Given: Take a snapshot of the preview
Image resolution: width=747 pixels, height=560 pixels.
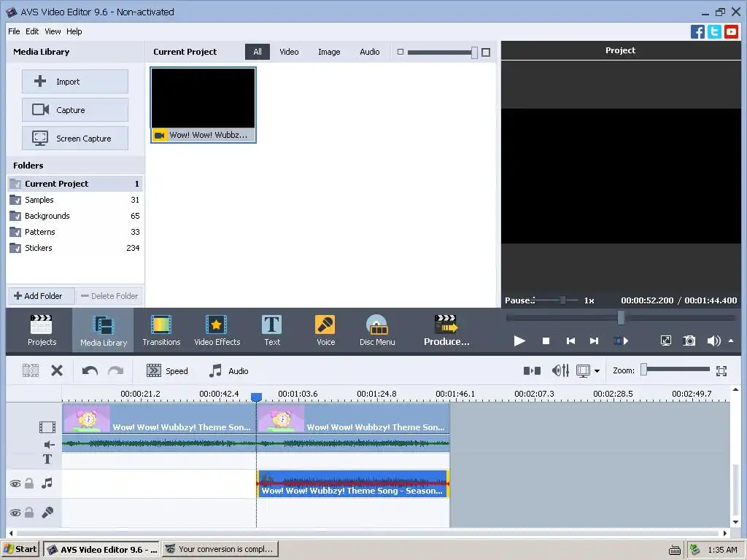Looking at the screenshot, I should pyautogui.click(x=689, y=341).
